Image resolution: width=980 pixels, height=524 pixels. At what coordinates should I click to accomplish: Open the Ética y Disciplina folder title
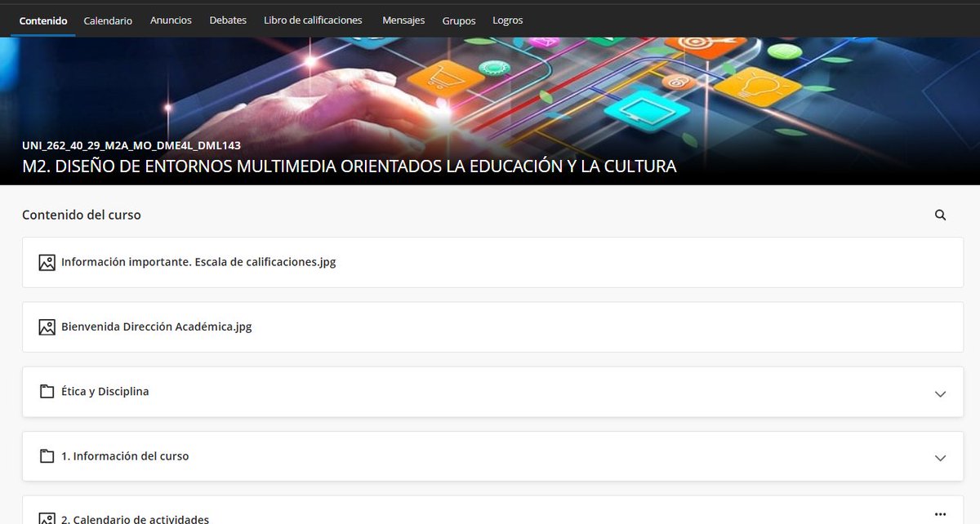(x=105, y=391)
